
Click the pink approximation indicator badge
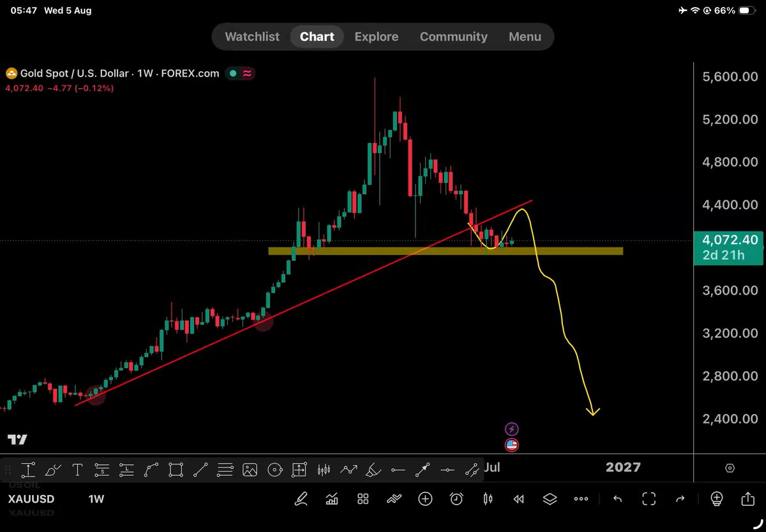click(x=246, y=73)
